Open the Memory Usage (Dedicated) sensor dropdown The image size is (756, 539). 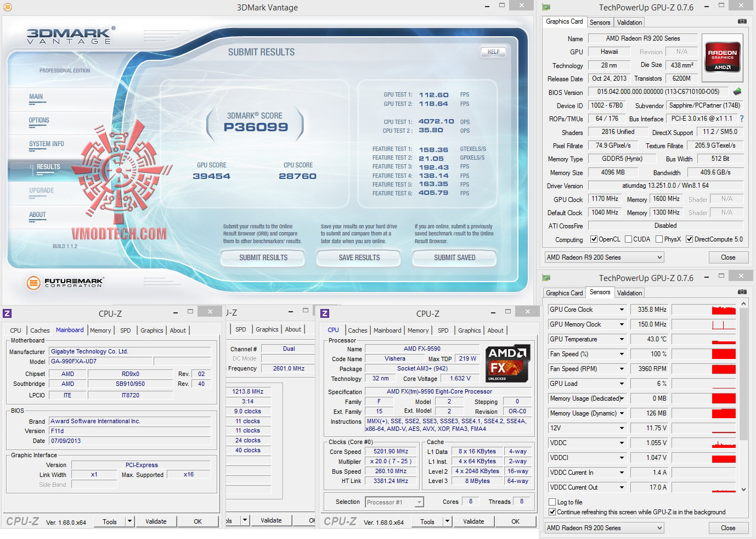tap(622, 398)
